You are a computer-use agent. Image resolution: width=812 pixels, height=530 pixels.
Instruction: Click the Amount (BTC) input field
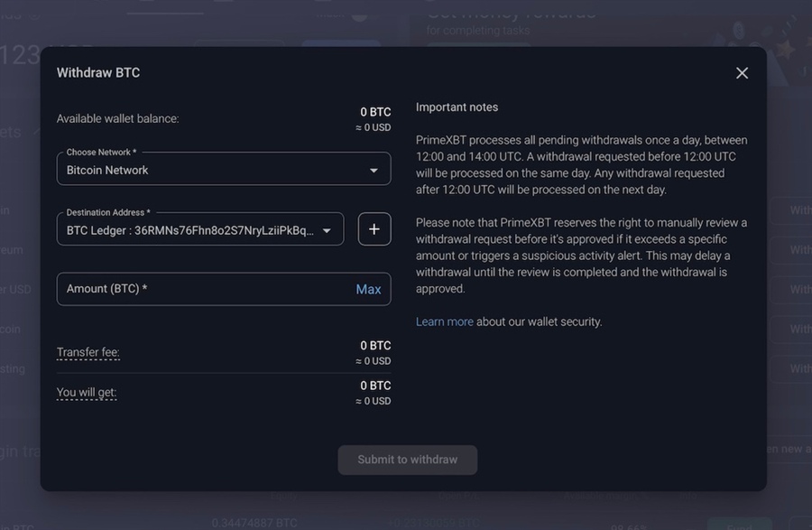(224, 289)
